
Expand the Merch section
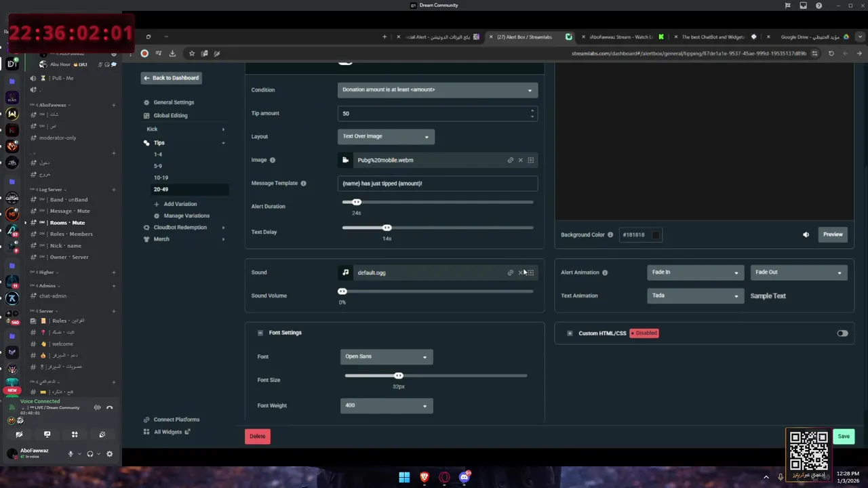[223, 239]
